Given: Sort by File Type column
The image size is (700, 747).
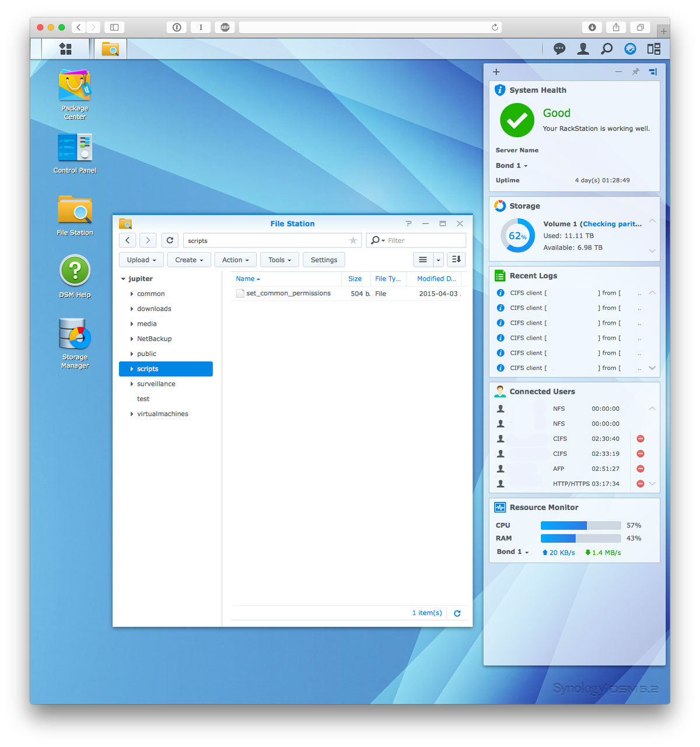Looking at the screenshot, I should [x=388, y=279].
